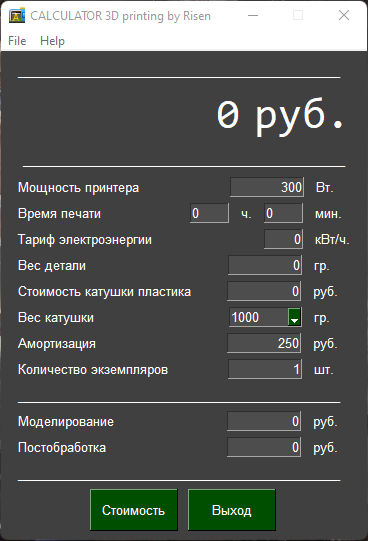Viewport: 368px width, 541px height.
Task: Click the print time minutes field
Action: pyautogui.click(x=284, y=213)
